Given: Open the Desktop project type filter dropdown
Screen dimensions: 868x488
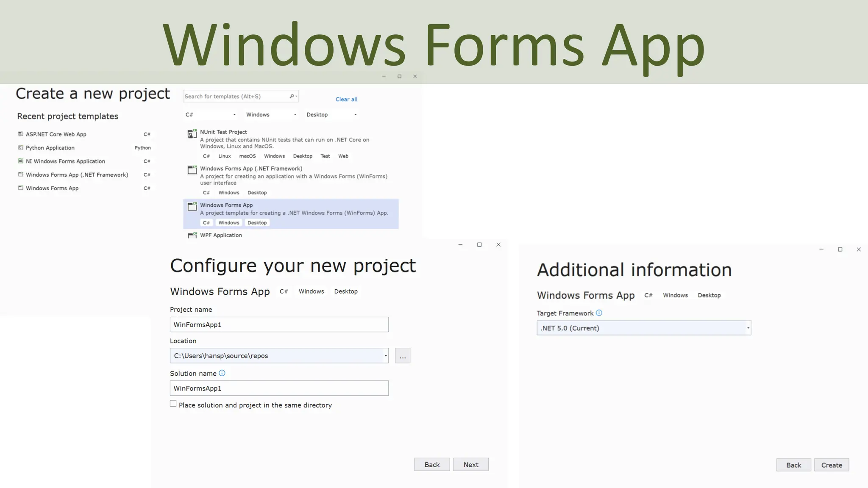Looking at the screenshot, I should 332,115.
